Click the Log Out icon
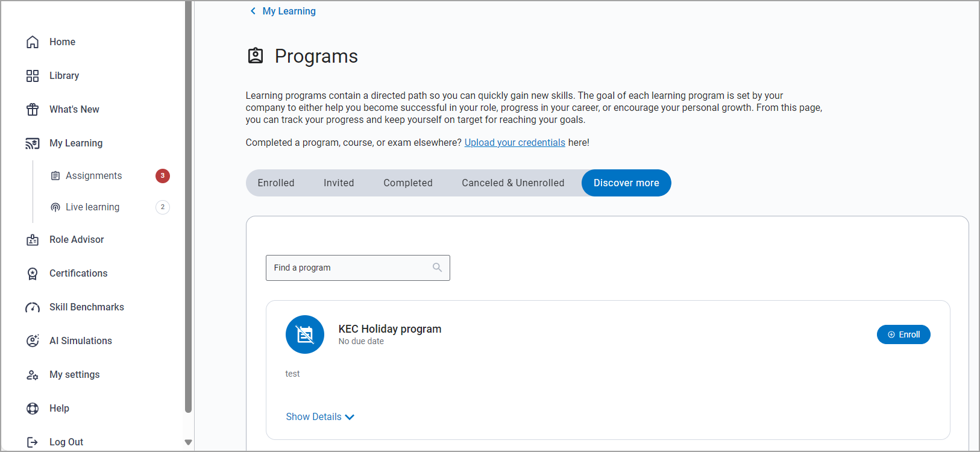Viewport: 980px width, 452px height. pyautogui.click(x=33, y=442)
